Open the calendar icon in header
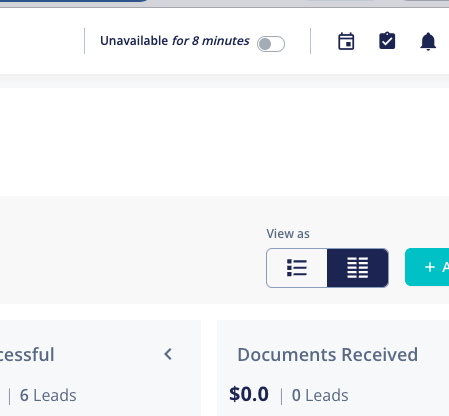 pyautogui.click(x=346, y=41)
